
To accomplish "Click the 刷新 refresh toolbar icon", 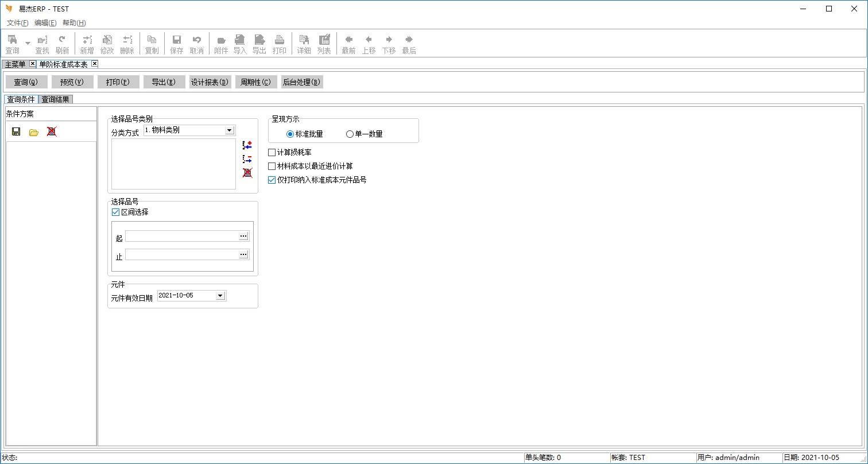I will [x=62, y=44].
